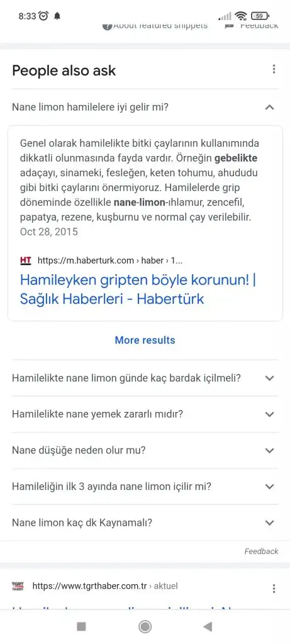
Task: Click the Feedback link below questions
Action: 261,551
